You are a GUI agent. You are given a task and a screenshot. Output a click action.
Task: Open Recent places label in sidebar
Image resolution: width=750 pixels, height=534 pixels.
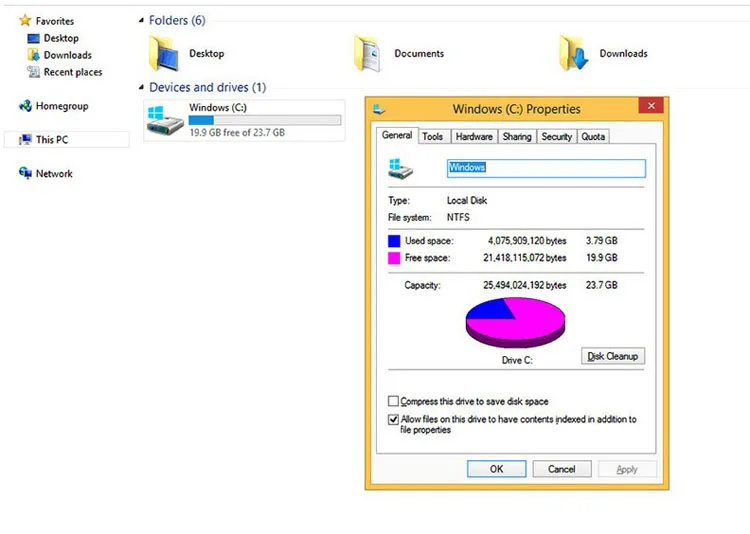pos(73,72)
